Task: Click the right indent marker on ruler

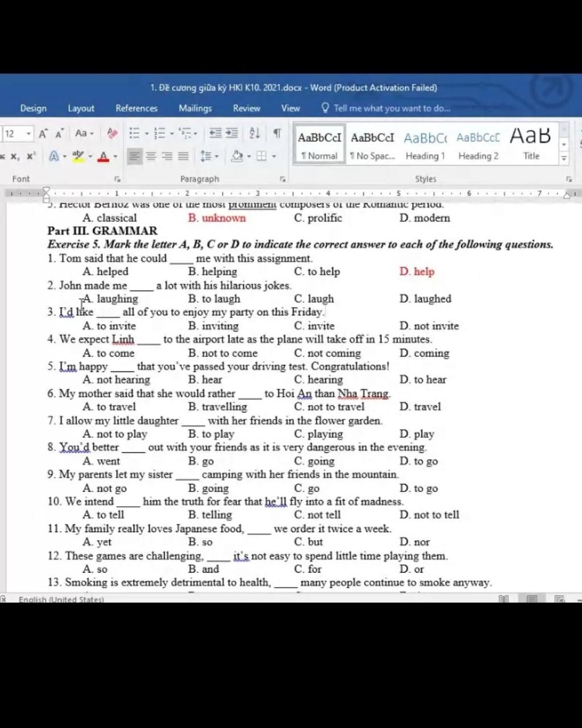Action: coord(567,195)
